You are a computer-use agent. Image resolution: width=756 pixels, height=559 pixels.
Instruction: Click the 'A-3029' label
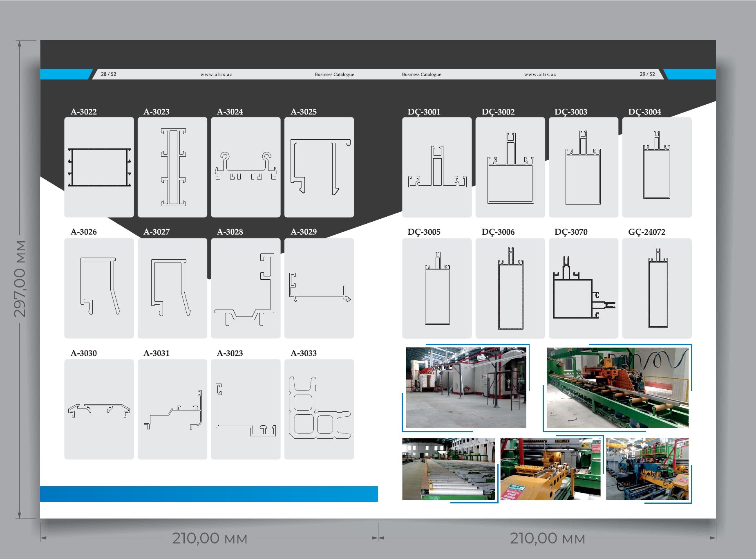tap(304, 232)
